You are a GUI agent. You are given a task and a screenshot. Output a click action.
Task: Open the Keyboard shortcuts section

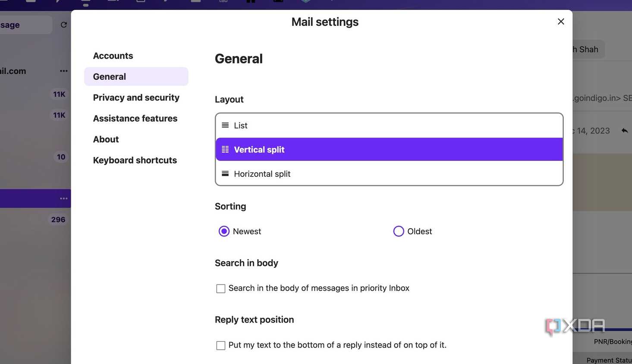pos(135,160)
